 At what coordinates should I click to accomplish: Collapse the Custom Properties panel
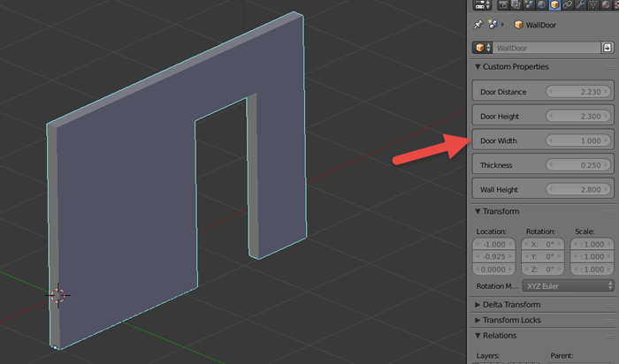(x=478, y=66)
